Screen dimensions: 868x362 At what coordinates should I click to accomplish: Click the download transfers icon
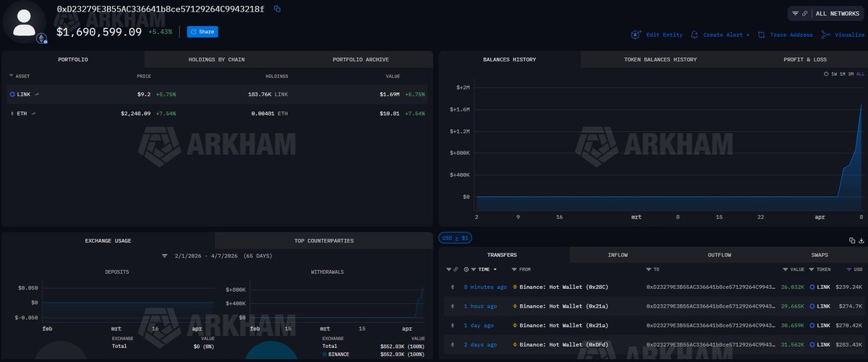pyautogui.click(x=861, y=240)
